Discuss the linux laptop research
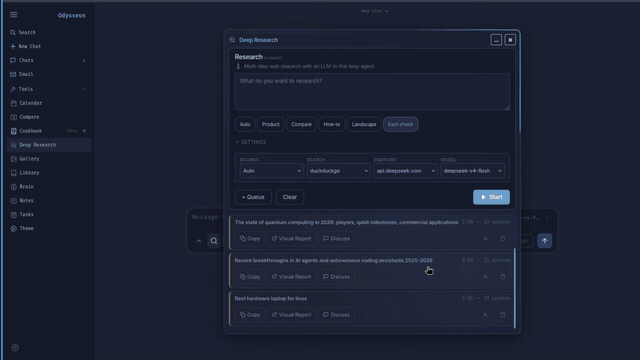640x360 pixels. click(x=336, y=315)
